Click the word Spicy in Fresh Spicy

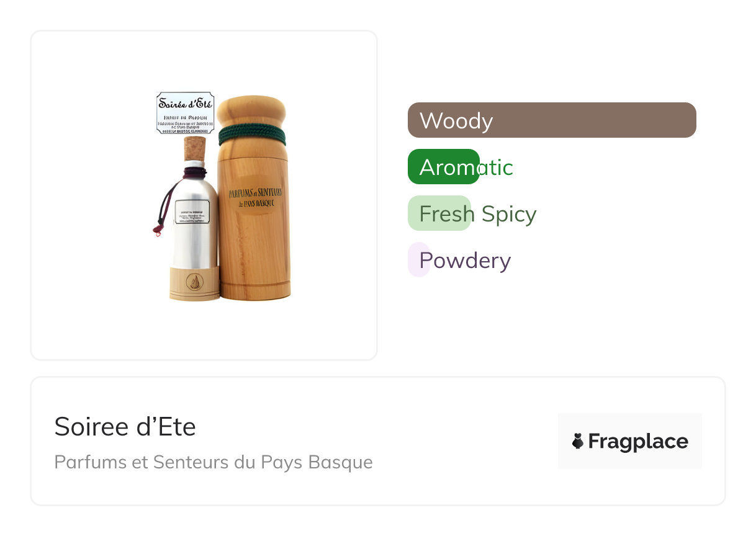[x=509, y=215]
